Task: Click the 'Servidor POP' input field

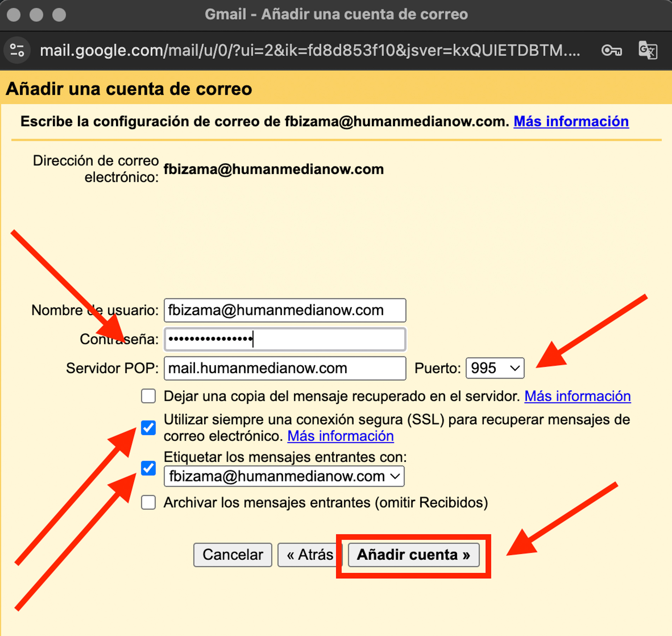Action: pos(285,368)
